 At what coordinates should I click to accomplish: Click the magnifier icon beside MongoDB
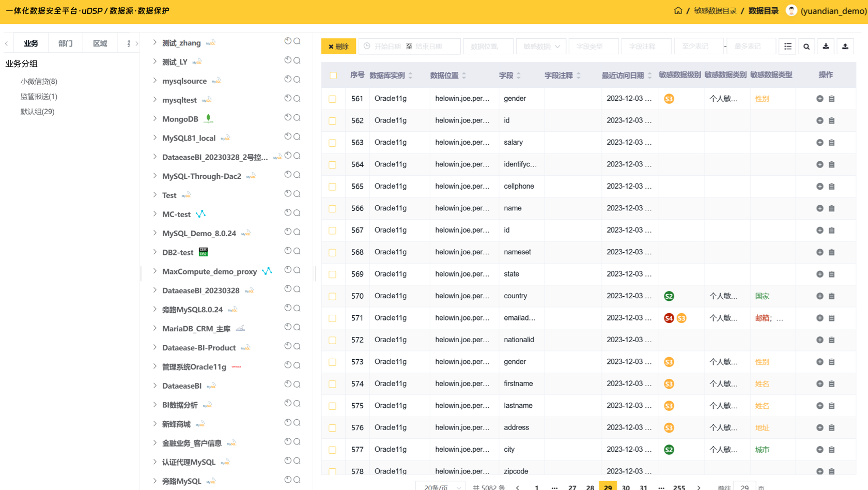click(297, 118)
